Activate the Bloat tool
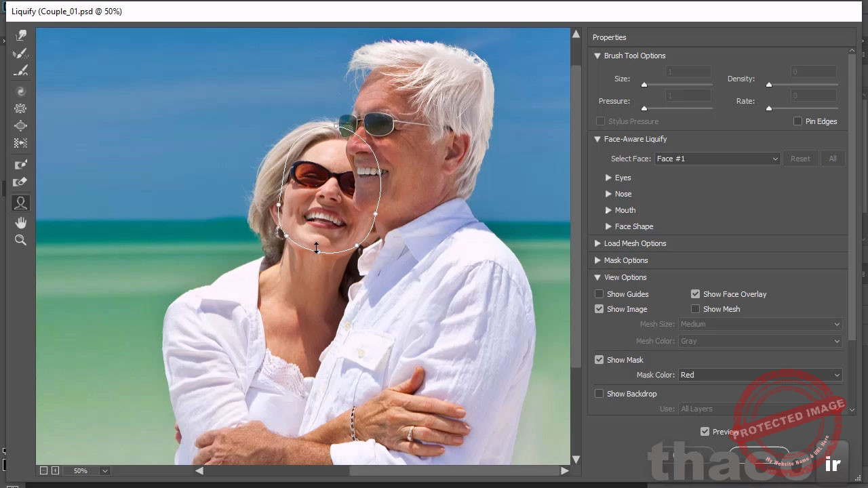Viewport: 868px width, 488px height. pyautogui.click(x=20, y=126)
